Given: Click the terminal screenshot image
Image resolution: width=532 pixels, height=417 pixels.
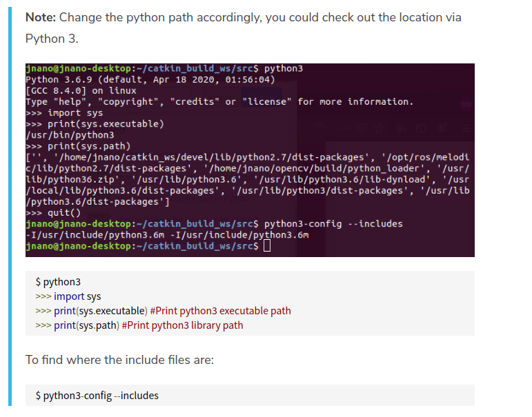Looking at the screenshot, I should pos(250,160).
